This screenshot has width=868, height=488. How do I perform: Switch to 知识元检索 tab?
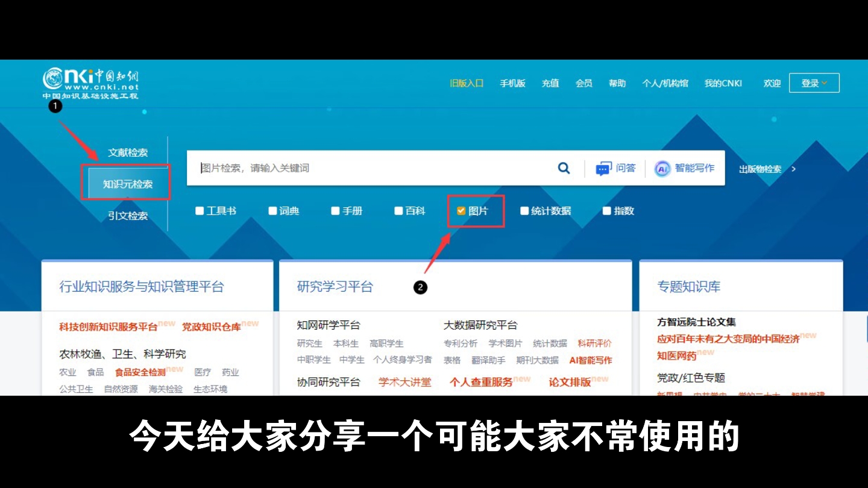pyautogui.click(x=128, y=184)
